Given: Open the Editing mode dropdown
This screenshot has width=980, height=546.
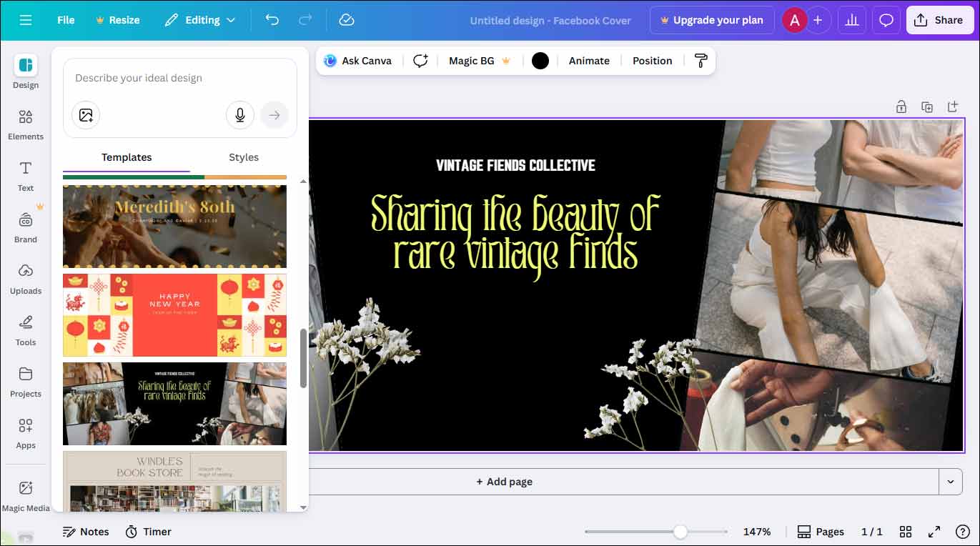Looking at the screenshot, I should tap(200, 20).
